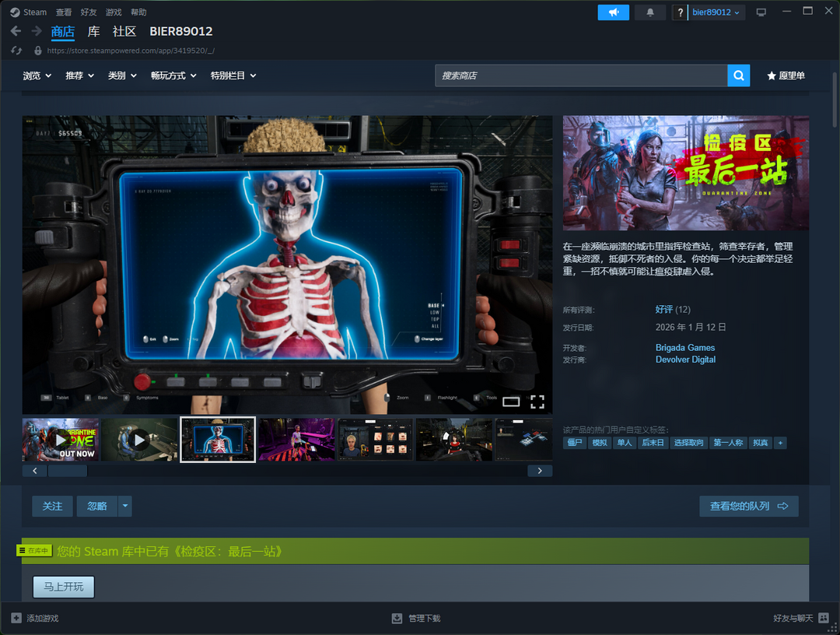Open the notifications bell
The image size is (840, 635).
(650, 12)
